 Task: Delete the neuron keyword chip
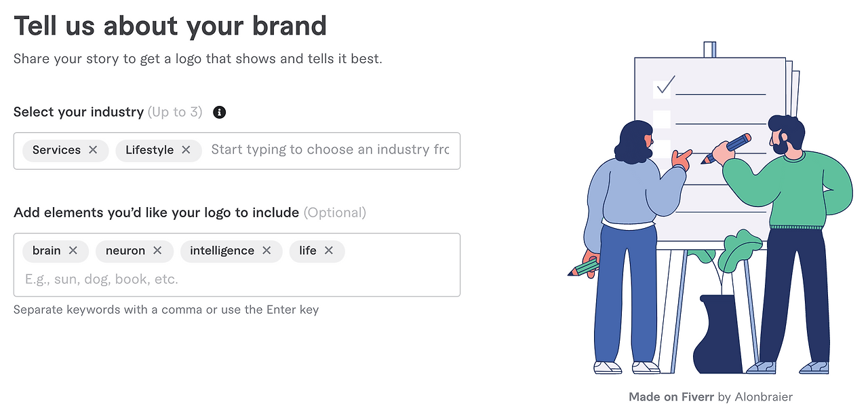pyautogui.click(x=157, y=250)
